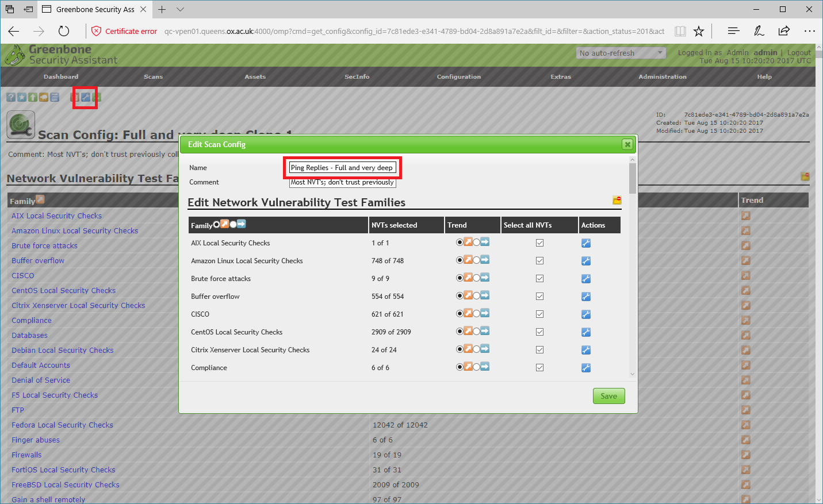
Task: Open the Scans menu
Action: click(153, 76)
